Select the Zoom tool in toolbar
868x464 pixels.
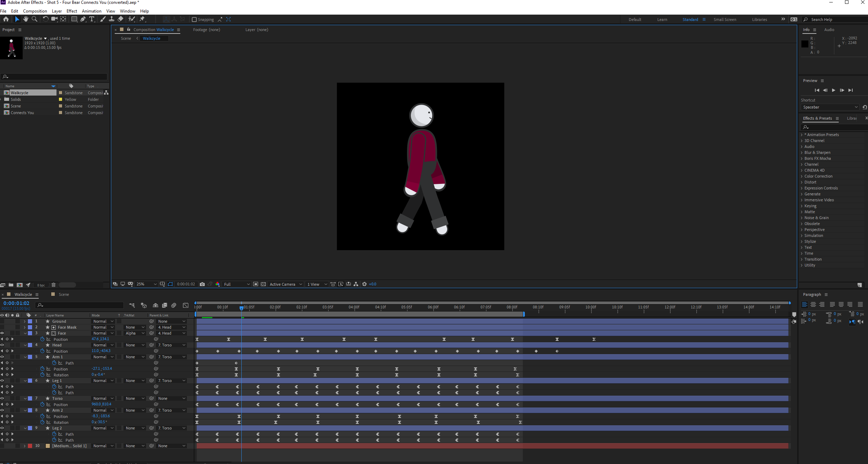[34, 19]
